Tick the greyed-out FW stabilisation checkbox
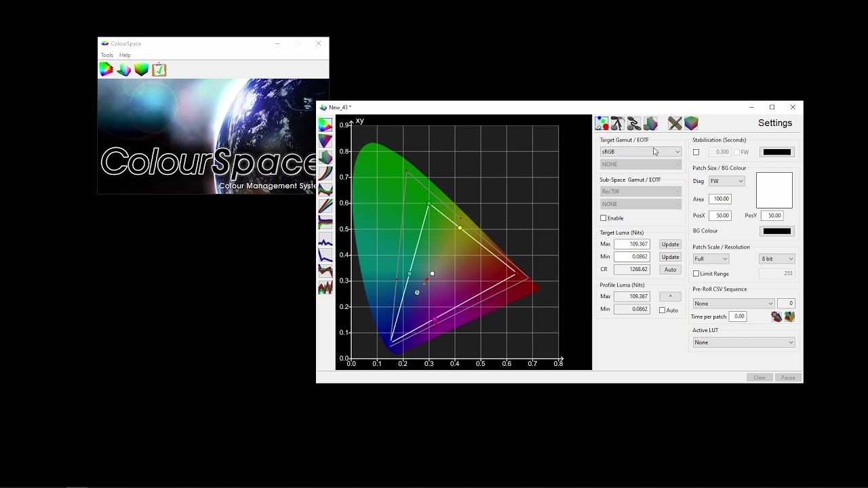The image size is (868, 488). [x=736, y=152]
